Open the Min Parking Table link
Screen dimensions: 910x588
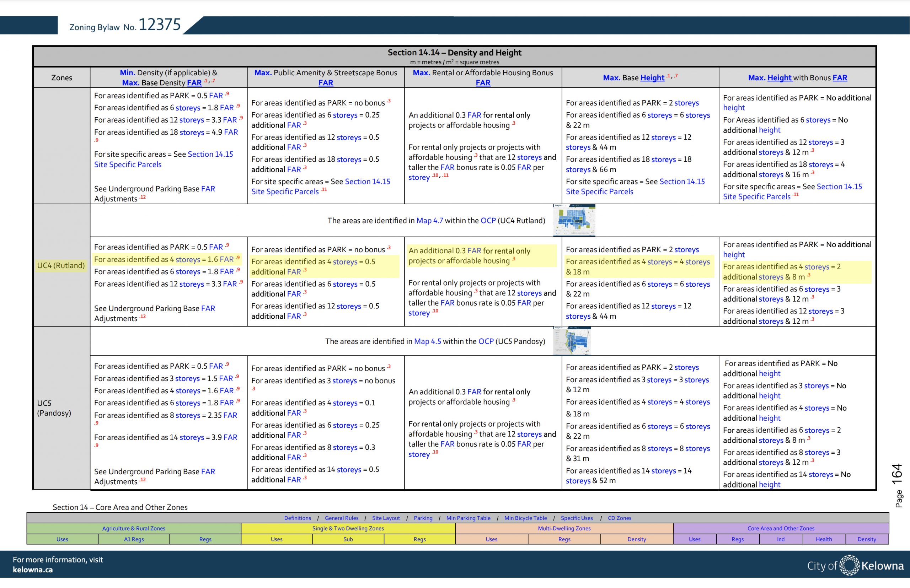pyautogui.click(x=469, y=518)
